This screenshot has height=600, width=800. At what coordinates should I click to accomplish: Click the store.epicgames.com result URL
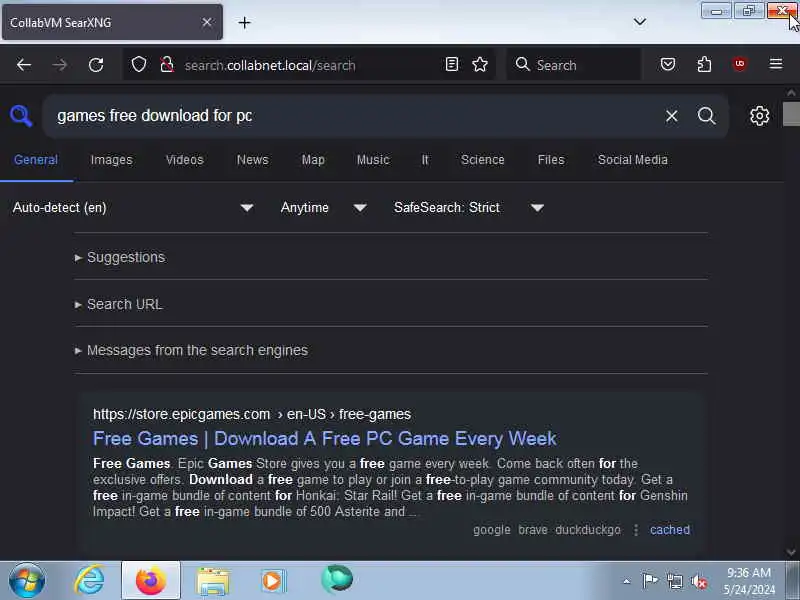click(x=252, y=414)
